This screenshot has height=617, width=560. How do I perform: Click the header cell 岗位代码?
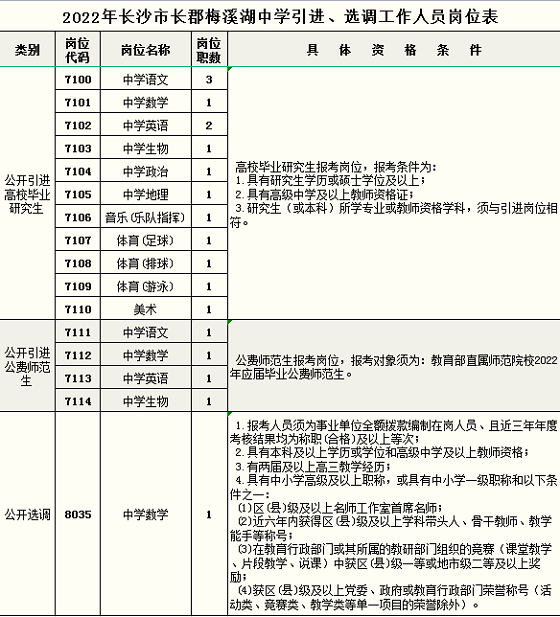coord(78,50)
